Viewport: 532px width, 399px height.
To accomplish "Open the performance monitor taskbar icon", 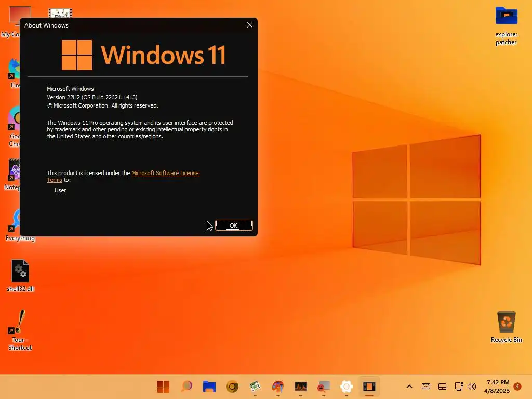I will [301, 387].
